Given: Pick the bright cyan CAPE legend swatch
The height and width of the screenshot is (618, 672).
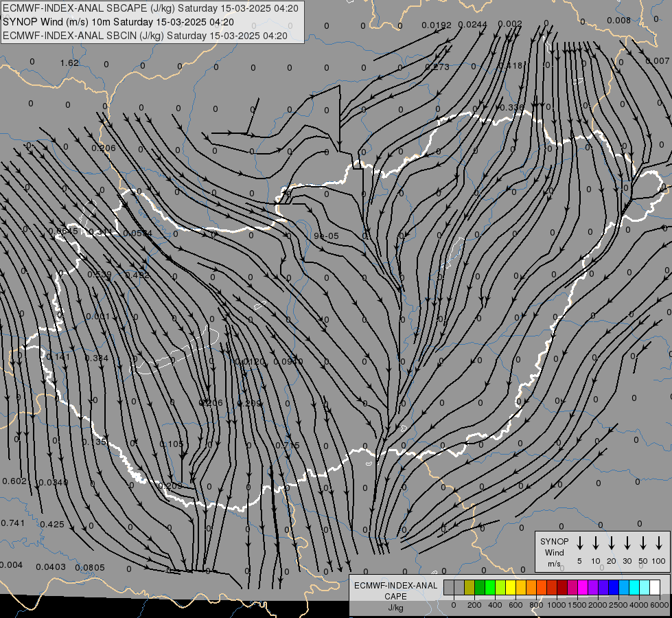Looking at the screenshot, I should 634,588.
